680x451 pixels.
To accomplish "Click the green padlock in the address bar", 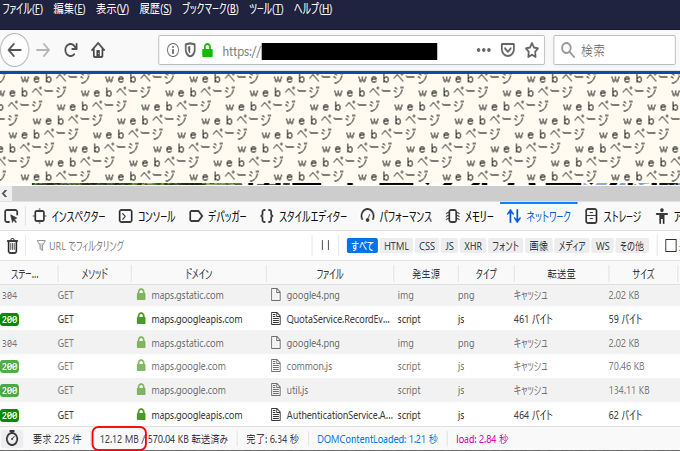I will [x=207, y=50].
